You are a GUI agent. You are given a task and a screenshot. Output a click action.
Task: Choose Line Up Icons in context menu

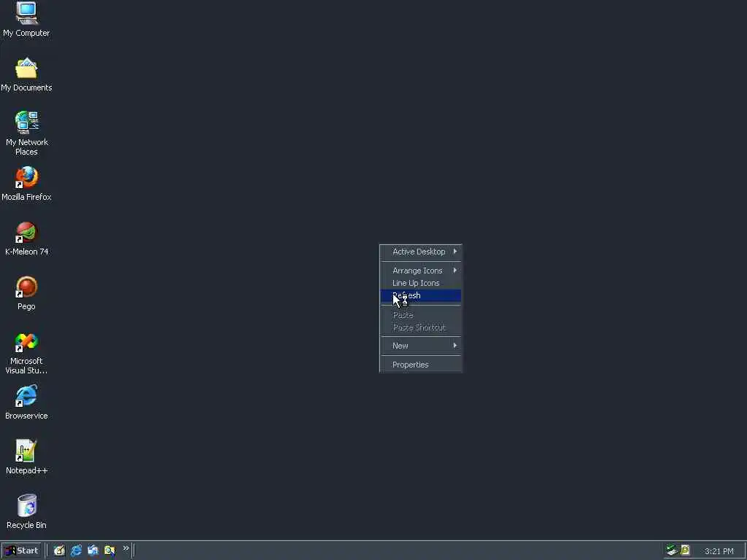click(x=421, y=283)
